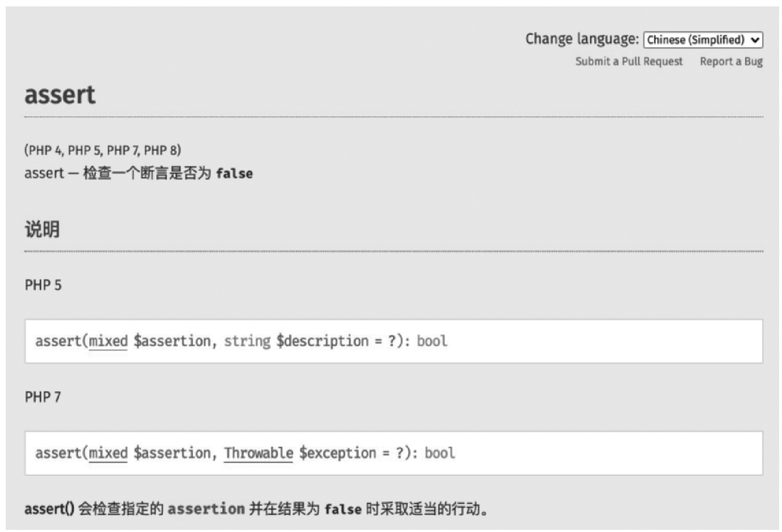Viewport: 782px width, 532px height.
Task: Click the $exception parameter in signature
Action: 337,452
